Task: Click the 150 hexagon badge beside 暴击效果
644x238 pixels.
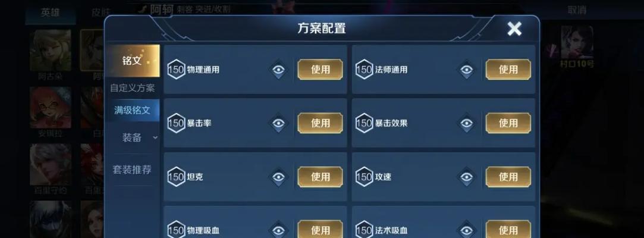Action: click(365, 123)
